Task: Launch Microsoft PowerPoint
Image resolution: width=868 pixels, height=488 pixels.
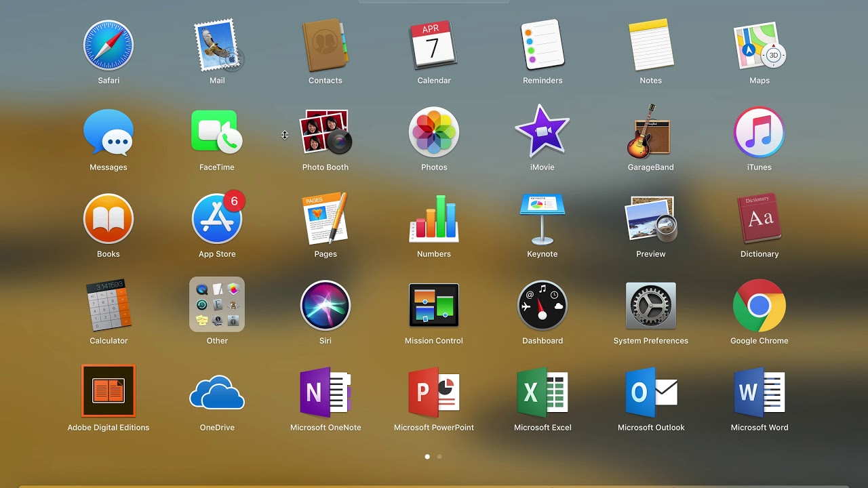Action: pyautogui.click(x=434, y=392)
